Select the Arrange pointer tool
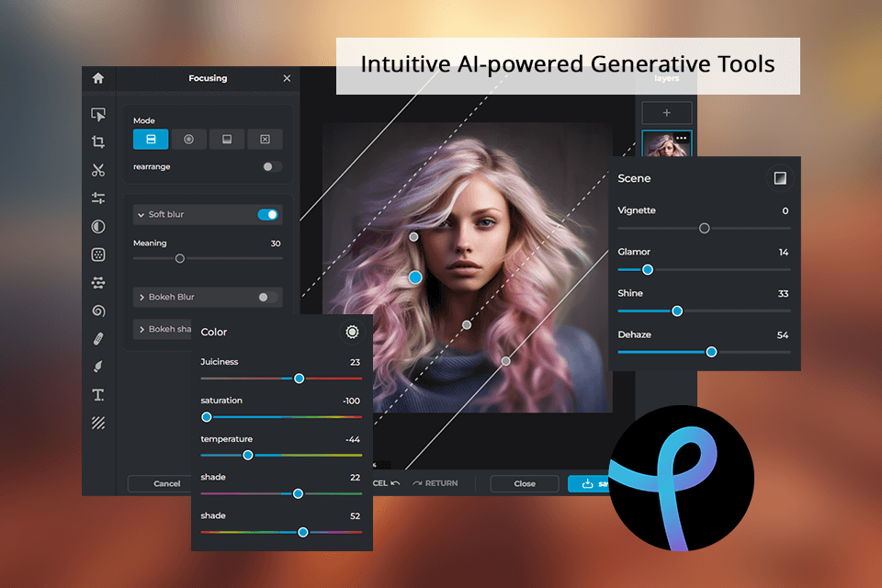 point(98,114)
